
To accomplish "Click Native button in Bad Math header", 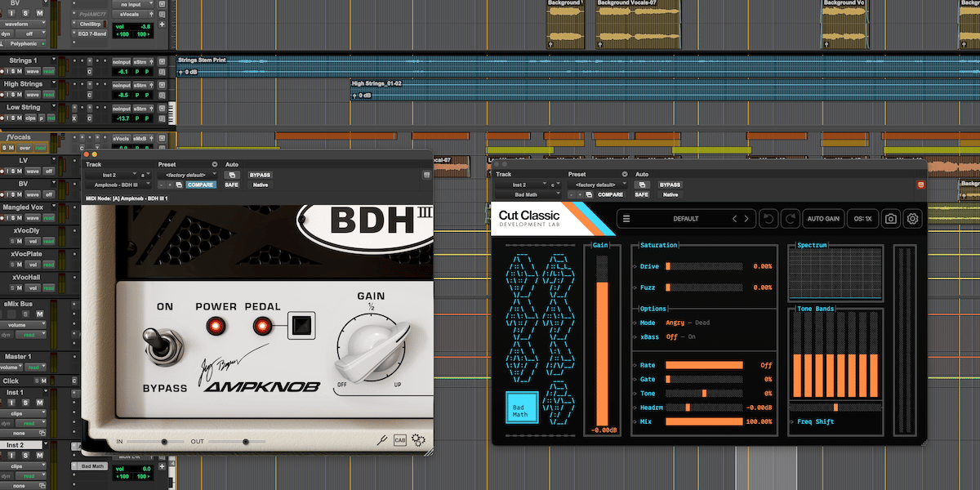I will (x=670, y=194).
